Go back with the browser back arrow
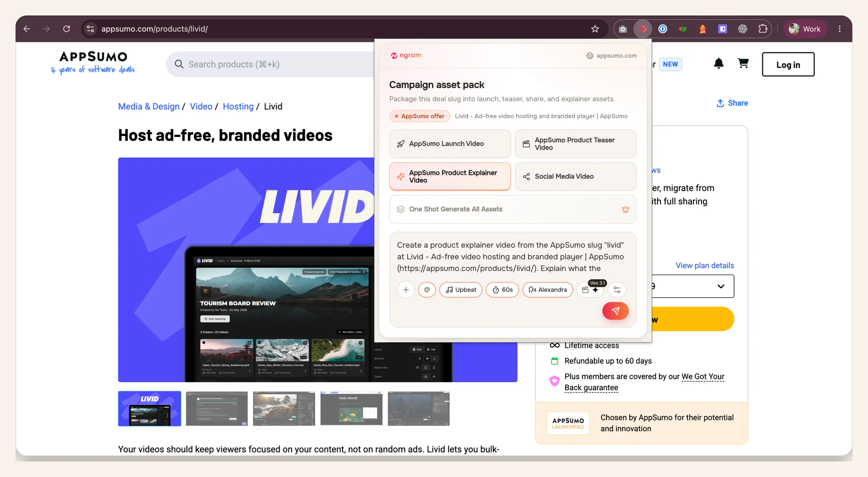This screenshot has height=477, width=868. [x=27, y=29]
